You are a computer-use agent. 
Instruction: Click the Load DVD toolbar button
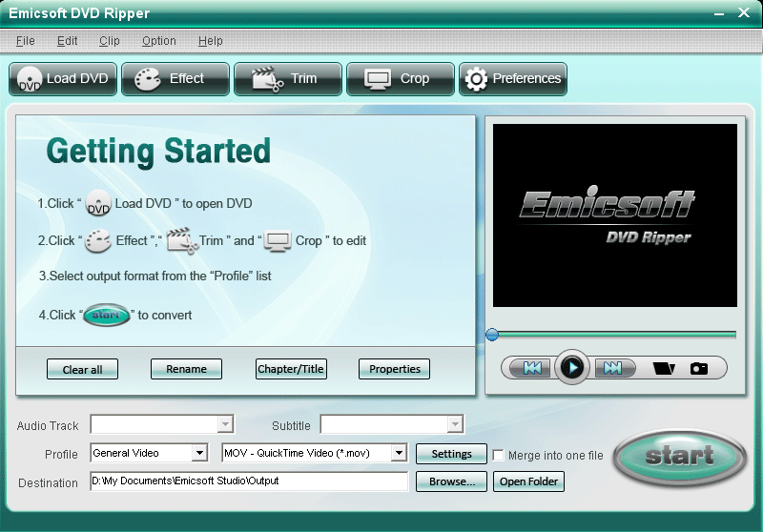pos(63,79)
